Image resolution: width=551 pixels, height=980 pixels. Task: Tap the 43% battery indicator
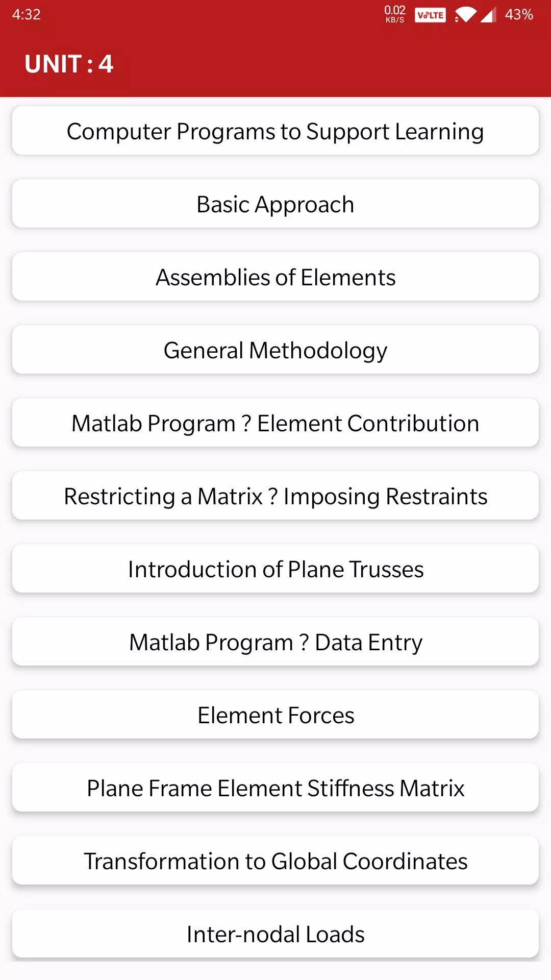pyautogui.click(x=519, y=14)
